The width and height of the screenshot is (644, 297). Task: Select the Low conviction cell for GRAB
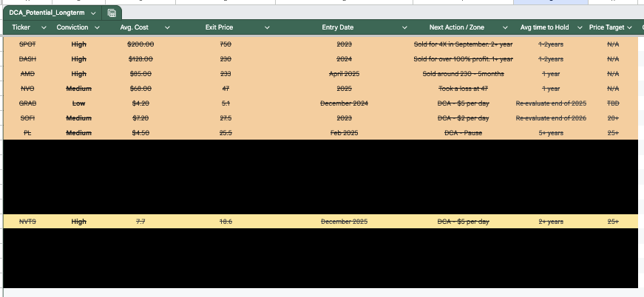79,103
